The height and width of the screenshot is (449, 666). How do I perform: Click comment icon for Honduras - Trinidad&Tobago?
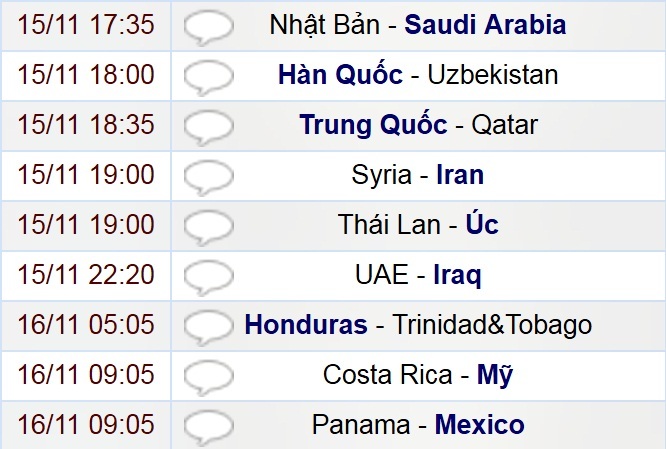210,326
